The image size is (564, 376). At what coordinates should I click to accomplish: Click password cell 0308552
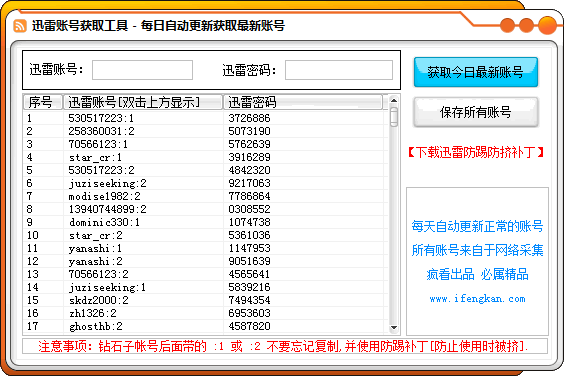click(x=249, y=209)
